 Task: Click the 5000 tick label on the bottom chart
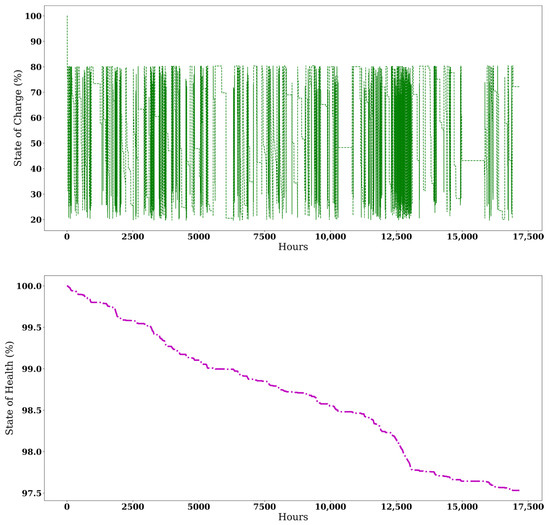(x=199, y=507)
